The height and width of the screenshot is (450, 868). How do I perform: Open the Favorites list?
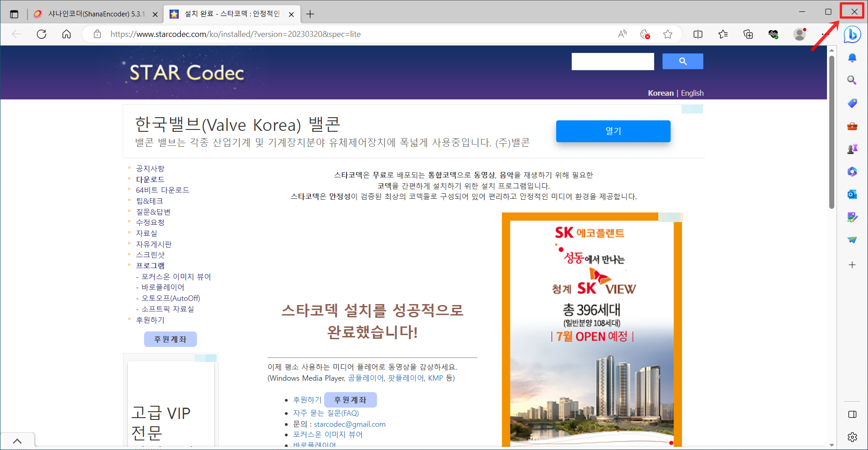click(723, 34)
